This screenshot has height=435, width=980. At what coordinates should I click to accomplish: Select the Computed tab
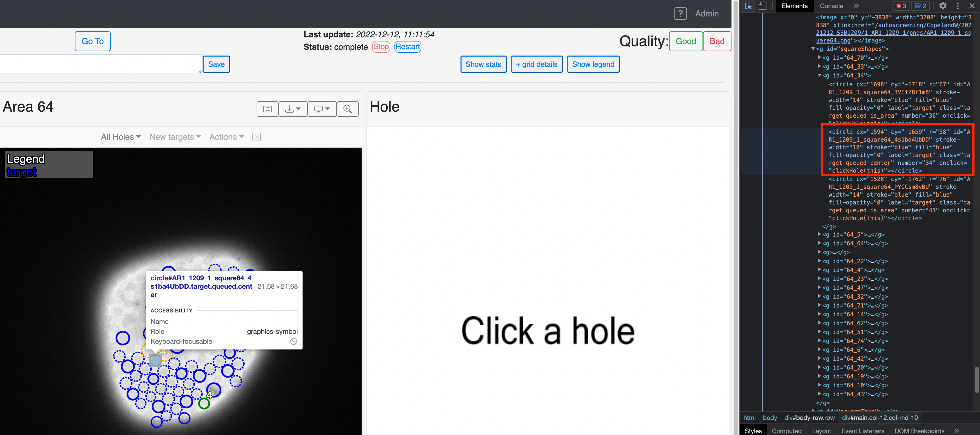click(786, 431)
